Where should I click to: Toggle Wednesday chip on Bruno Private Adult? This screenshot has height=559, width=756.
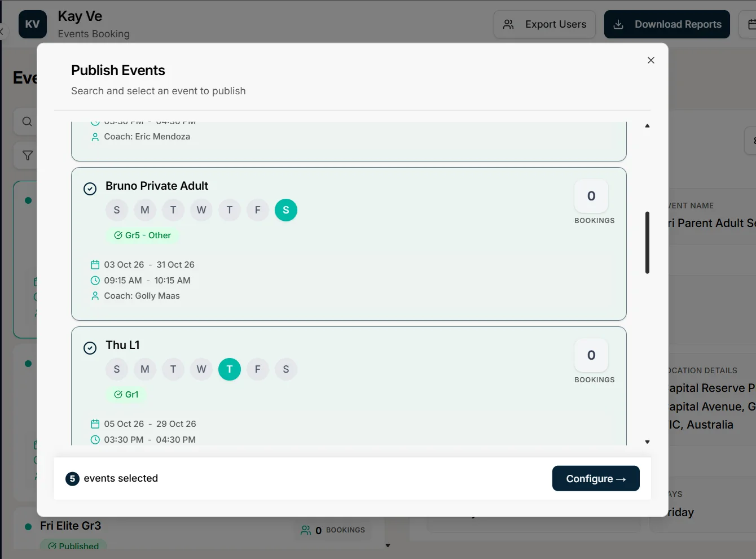tap(201, 210)
